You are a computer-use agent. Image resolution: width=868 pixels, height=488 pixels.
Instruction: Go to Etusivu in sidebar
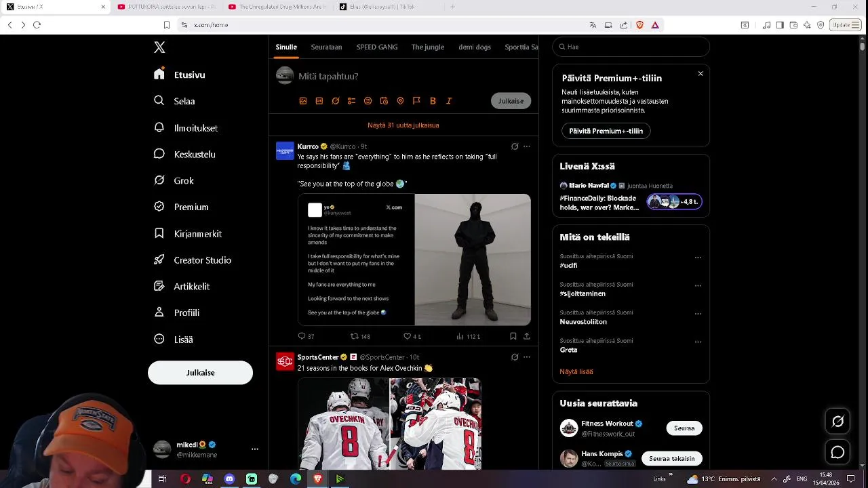coord(180,75)
